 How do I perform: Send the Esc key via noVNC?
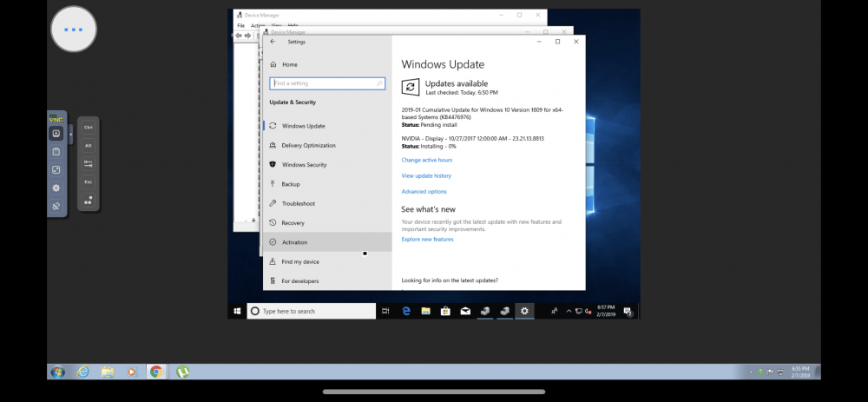point(88,181)
